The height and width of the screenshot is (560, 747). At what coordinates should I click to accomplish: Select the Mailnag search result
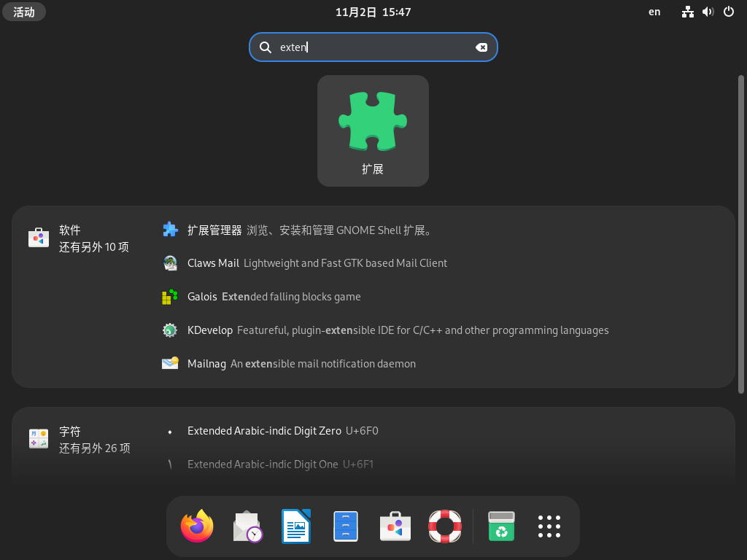coord(206,364)
